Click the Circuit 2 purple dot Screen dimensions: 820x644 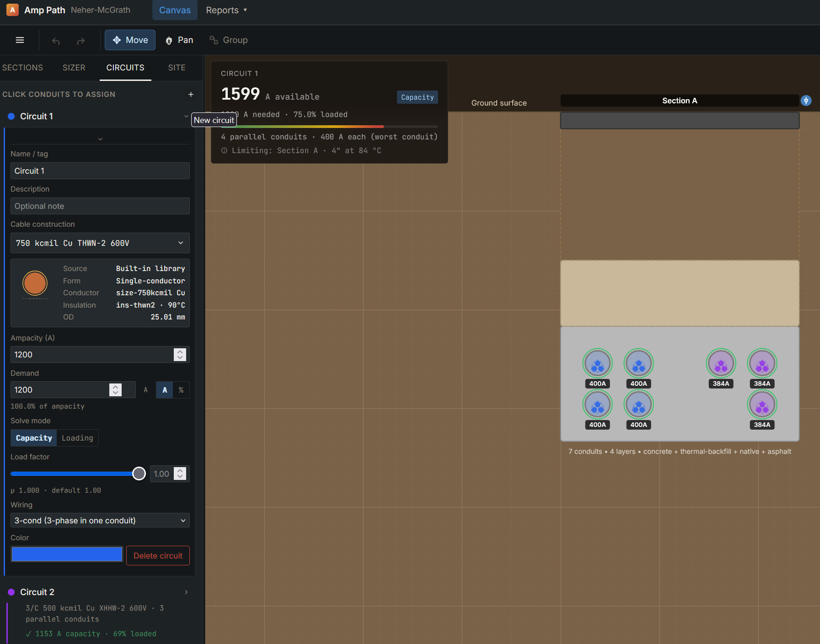coord(11,592)
